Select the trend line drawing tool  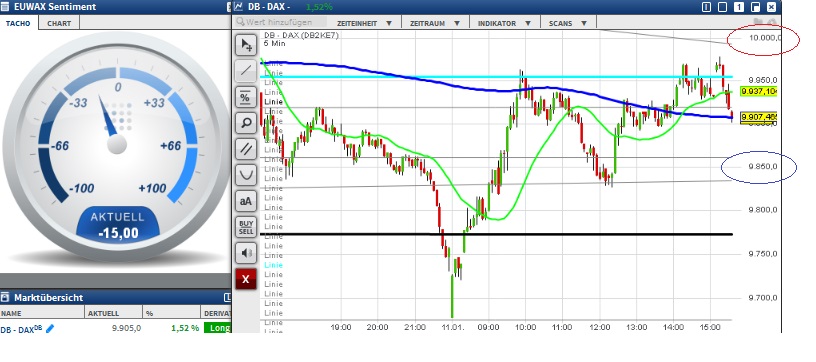pos(246,71)
